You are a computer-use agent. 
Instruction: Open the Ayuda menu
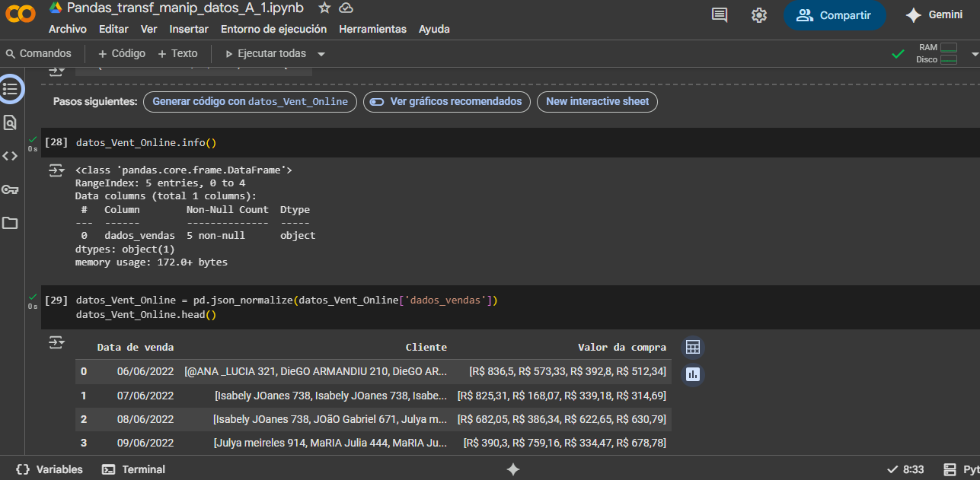tap(434, 29)
